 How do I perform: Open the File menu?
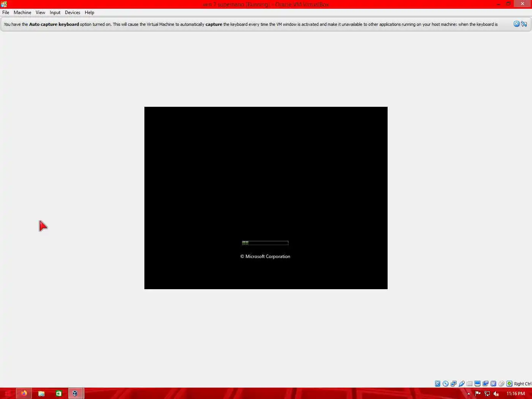(6, 13)
